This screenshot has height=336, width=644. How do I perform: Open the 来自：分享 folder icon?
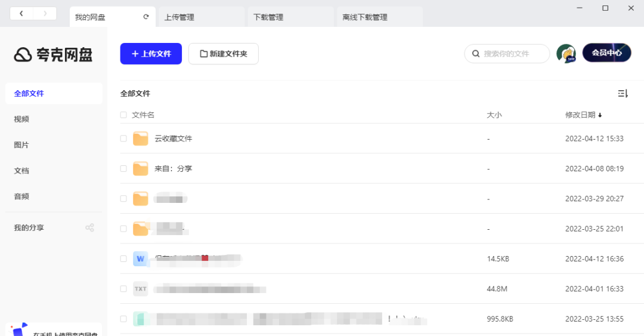tap(141, 169)
